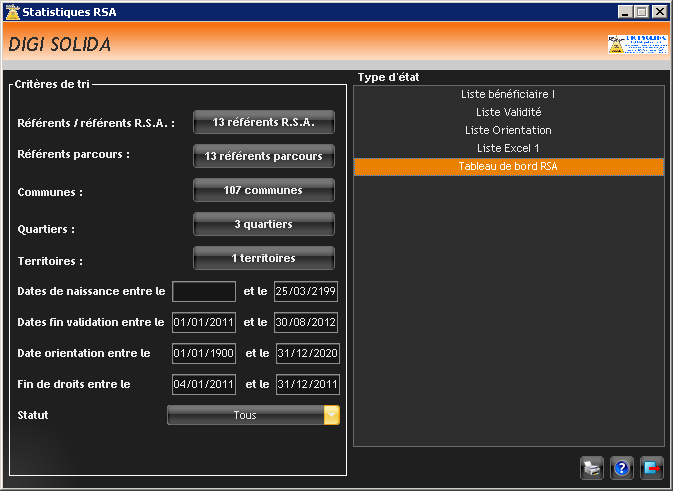Click the application icon in the title bar
The image size is (673, 491).
(x=11, y=11)
